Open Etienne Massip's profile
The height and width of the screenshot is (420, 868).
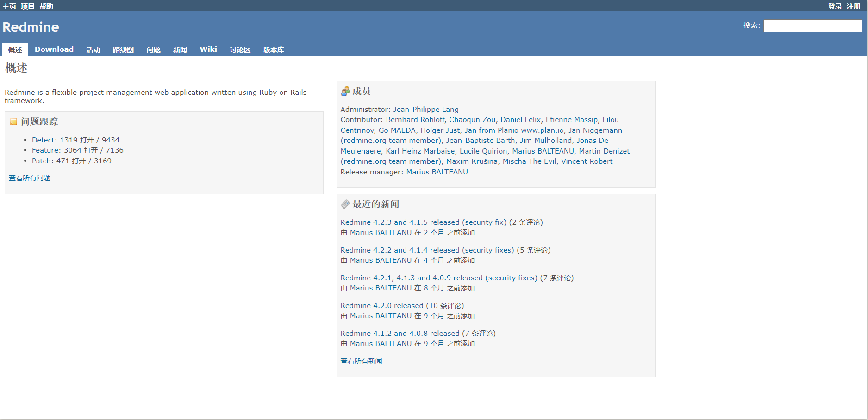click(x=572, y=119)
